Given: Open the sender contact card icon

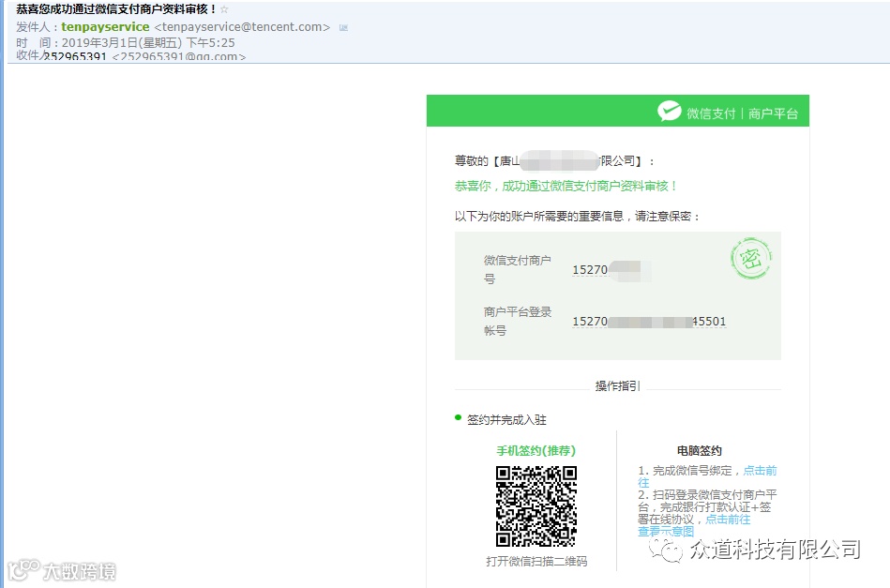Looking at the screenshot, I should click(x=343, y=27).
